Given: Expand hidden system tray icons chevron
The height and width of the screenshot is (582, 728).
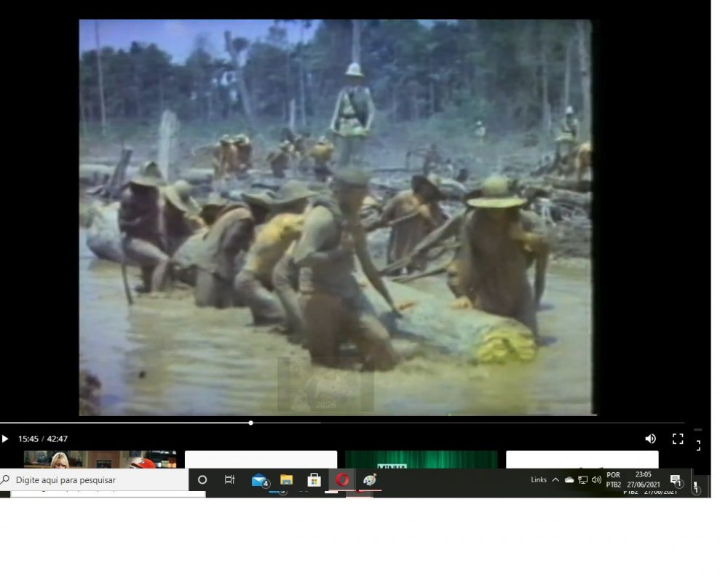Looking at the screenshot, I should point(555,480).
